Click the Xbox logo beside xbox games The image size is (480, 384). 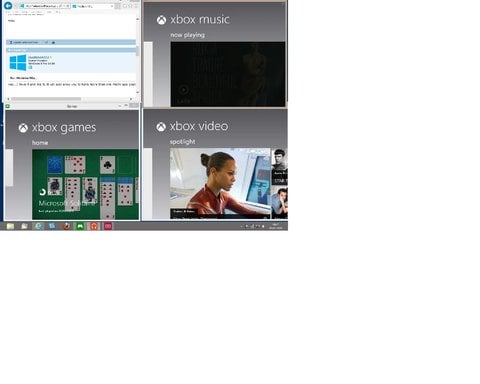coord(23,128)
